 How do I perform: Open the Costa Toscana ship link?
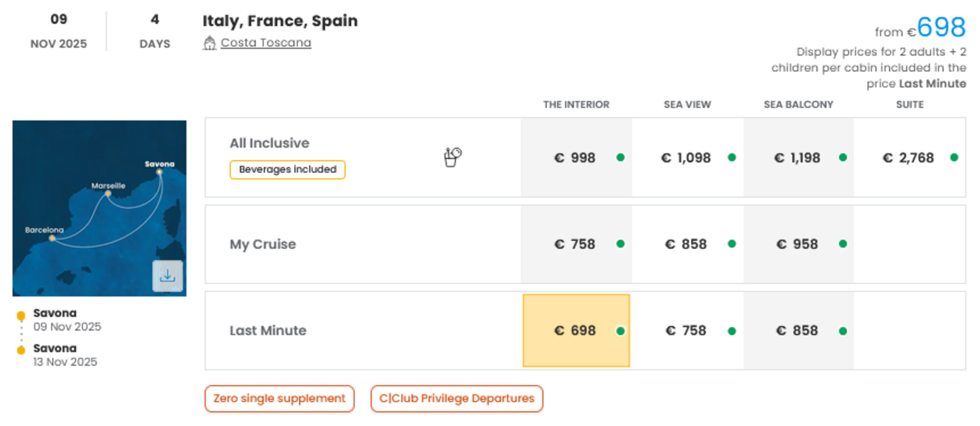(265, 43)
